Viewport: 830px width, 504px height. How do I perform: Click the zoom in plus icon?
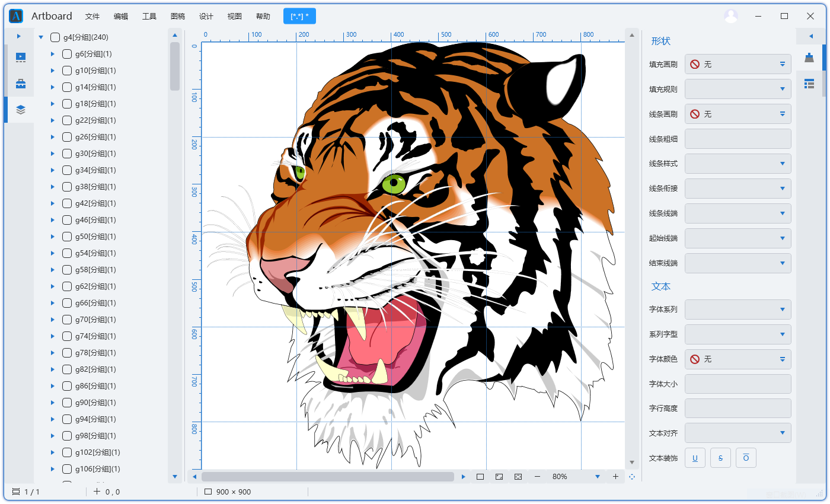point(615,477)
